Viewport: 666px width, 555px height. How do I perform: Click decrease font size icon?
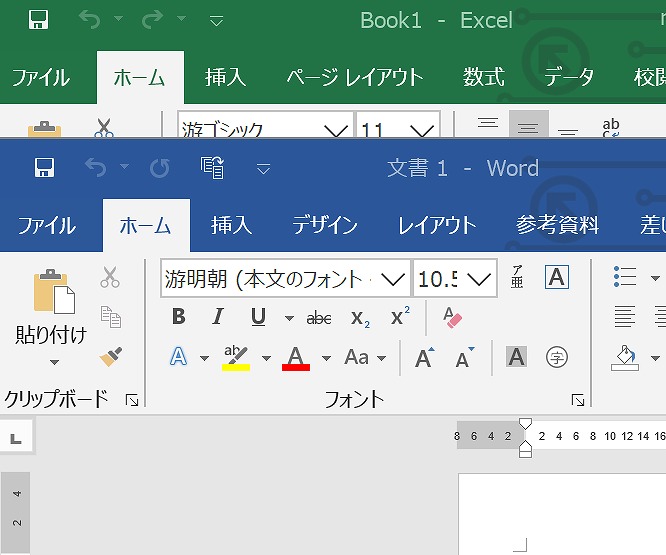click(465, 358)
